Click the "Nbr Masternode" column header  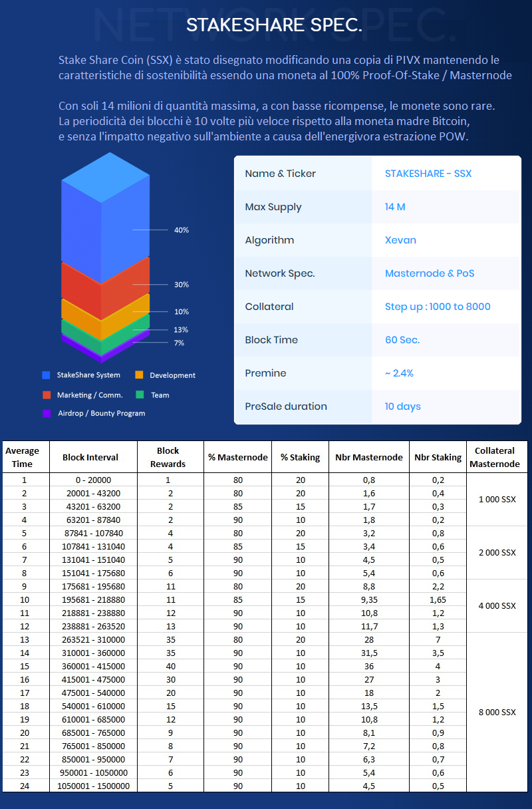pos(368,457)
